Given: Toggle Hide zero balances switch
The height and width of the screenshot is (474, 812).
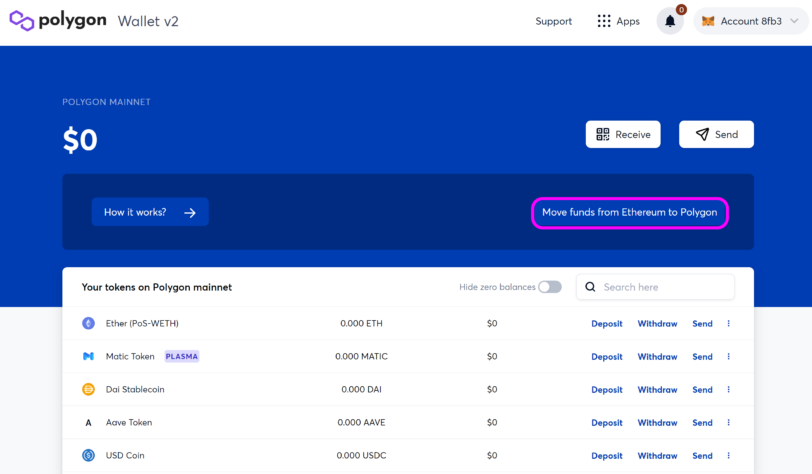Looking at the screenshot, I should pos(549,287).
